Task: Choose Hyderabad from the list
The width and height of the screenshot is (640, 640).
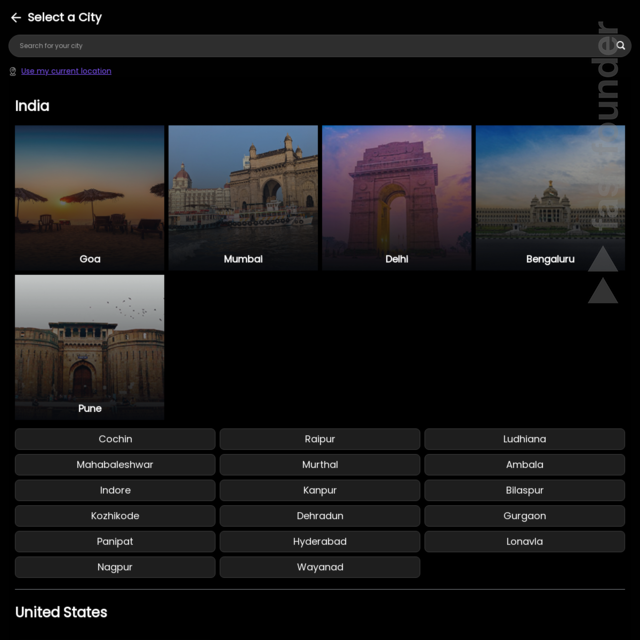Action: click(x=320, y=541)
